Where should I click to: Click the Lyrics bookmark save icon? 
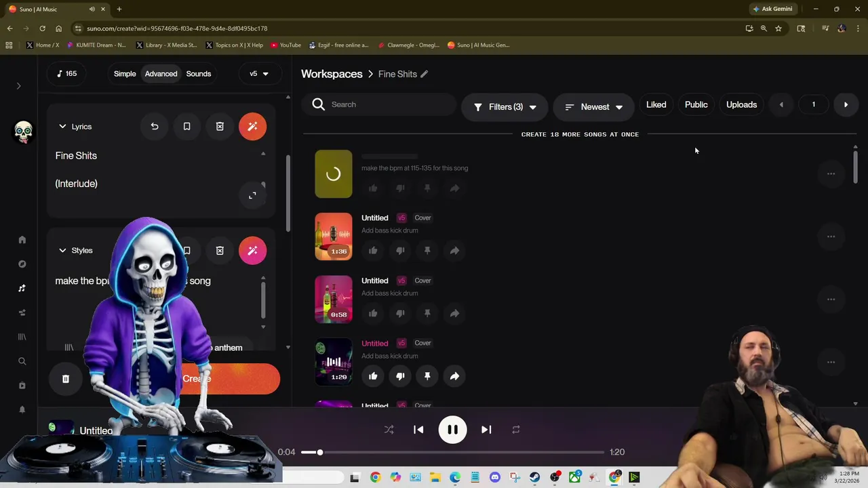[x=186, y=126]
